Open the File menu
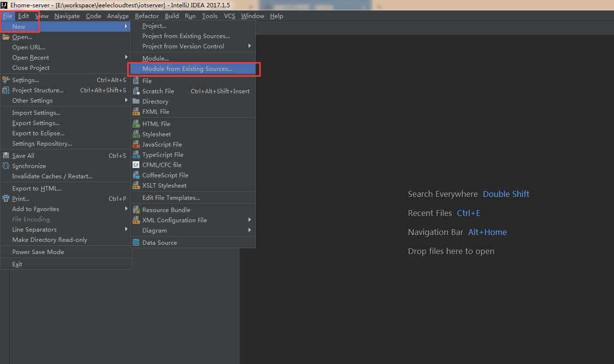Screen dimensions: 614x364 (7, 16)
